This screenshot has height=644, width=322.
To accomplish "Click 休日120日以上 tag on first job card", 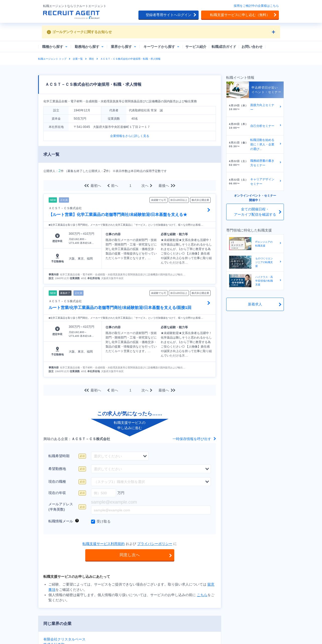I will pos(179,200).
